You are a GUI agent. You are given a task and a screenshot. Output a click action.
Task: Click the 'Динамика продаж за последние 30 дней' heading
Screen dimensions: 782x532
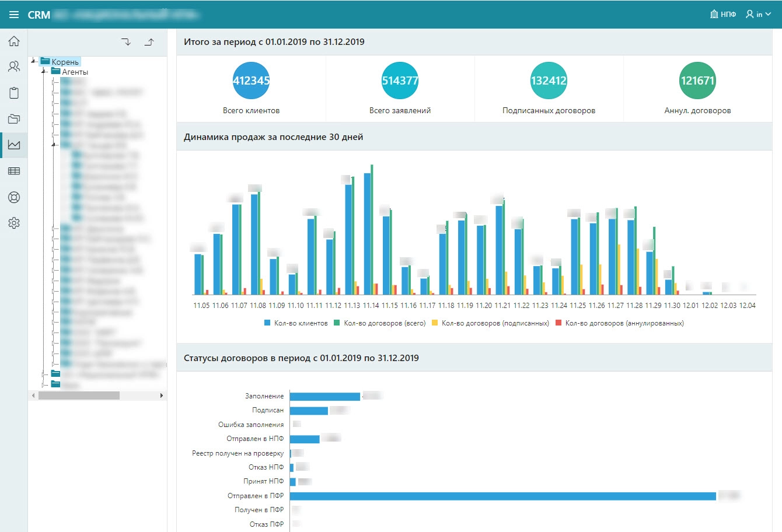pyautogui.click(x=273, y=137)
